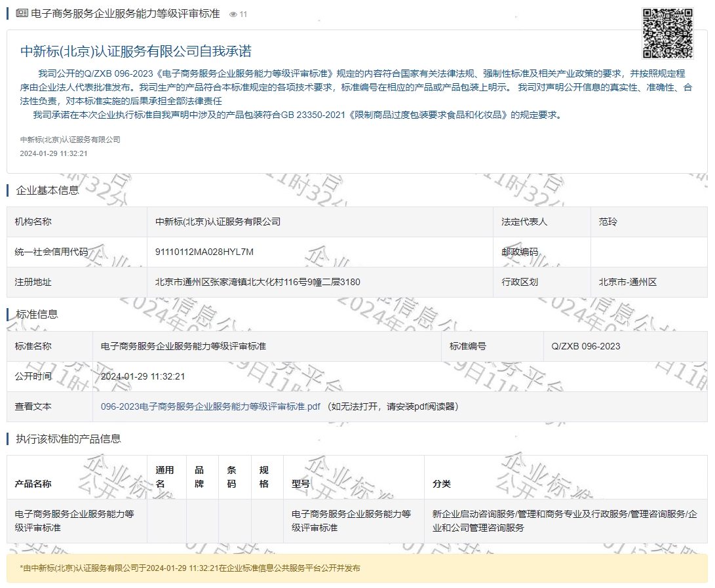Click the administrative division 北京市-通州区 value
Screen dimensions: 715x588
(x=627, y=282)
